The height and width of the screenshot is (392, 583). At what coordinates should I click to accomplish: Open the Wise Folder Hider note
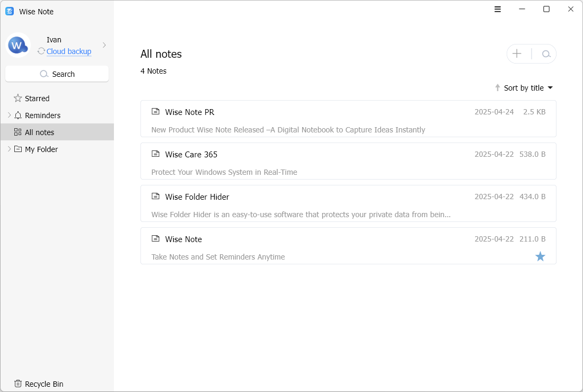click(348, 203)
